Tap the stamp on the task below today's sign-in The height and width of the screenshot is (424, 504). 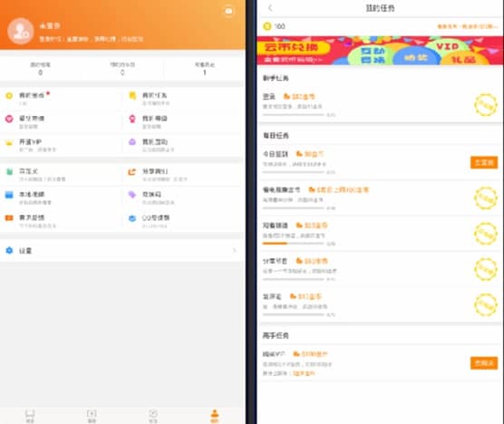coord(486,198)
